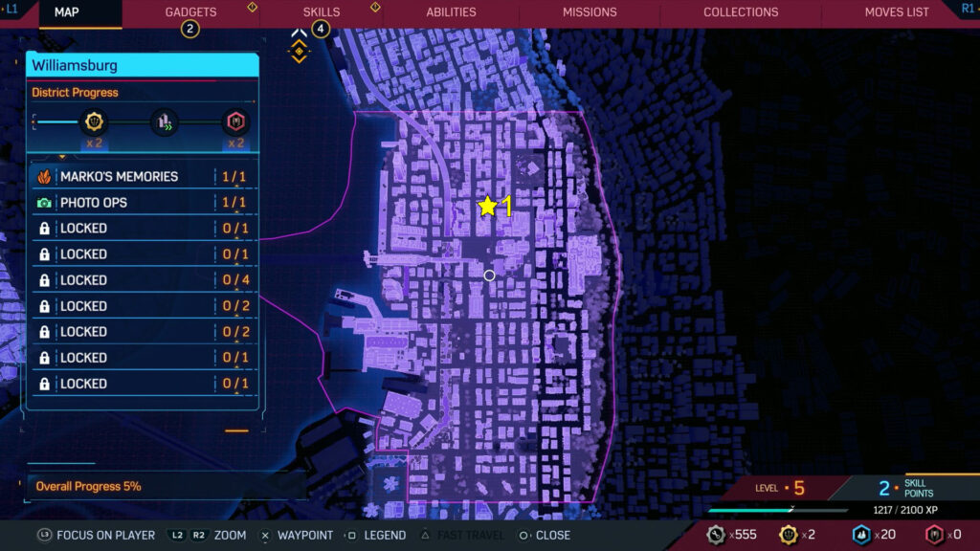Click the Gadgets notification badge showing 2
This screenshot has width=980, height=551.
[x=190, y=29]
